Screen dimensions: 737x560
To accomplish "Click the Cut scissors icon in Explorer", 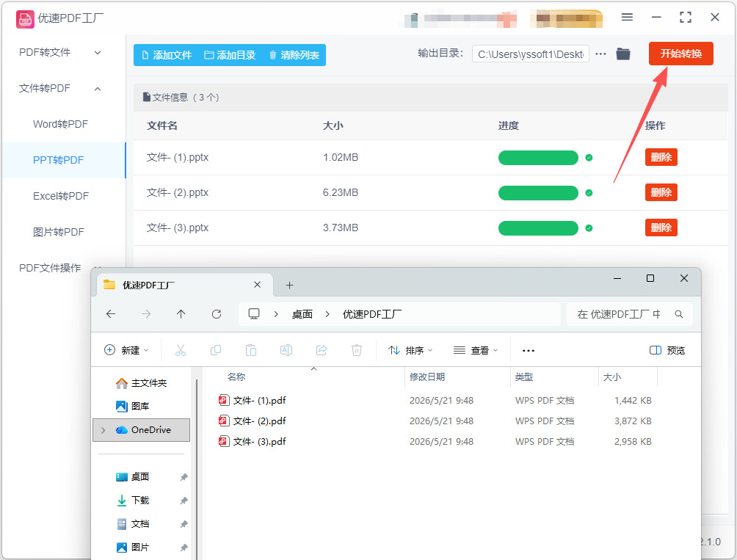I will pyautogui.click(x=181, y=351).
